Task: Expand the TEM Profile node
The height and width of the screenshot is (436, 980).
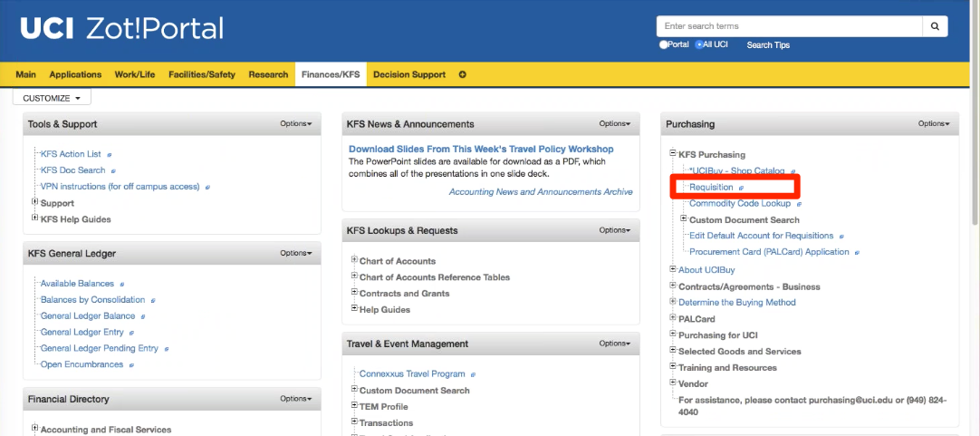Action: [354, 405]
